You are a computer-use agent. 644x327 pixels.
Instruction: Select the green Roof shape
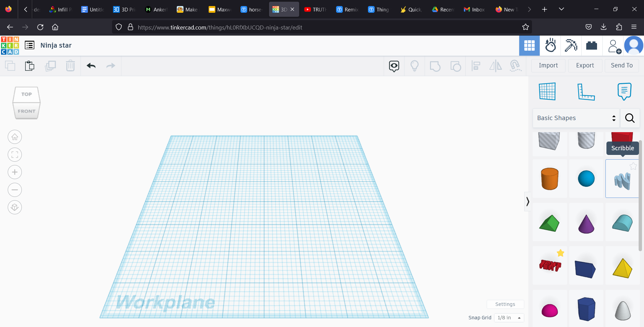click(550, 222)
